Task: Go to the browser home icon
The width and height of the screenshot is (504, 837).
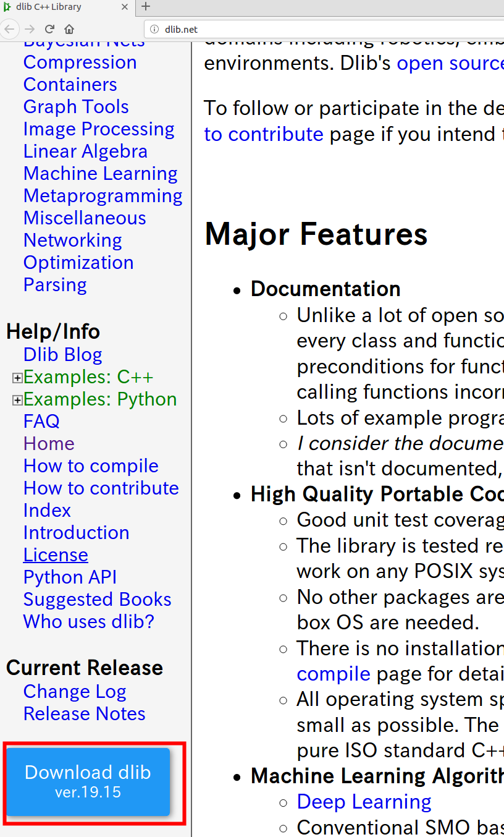Action: [x=69, y=29]
